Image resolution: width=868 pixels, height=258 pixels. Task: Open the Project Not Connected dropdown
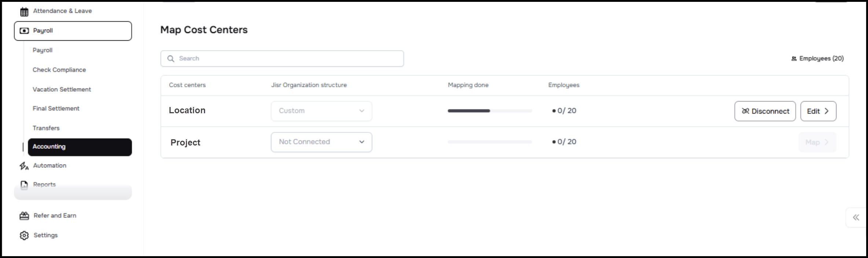point(321,142)
